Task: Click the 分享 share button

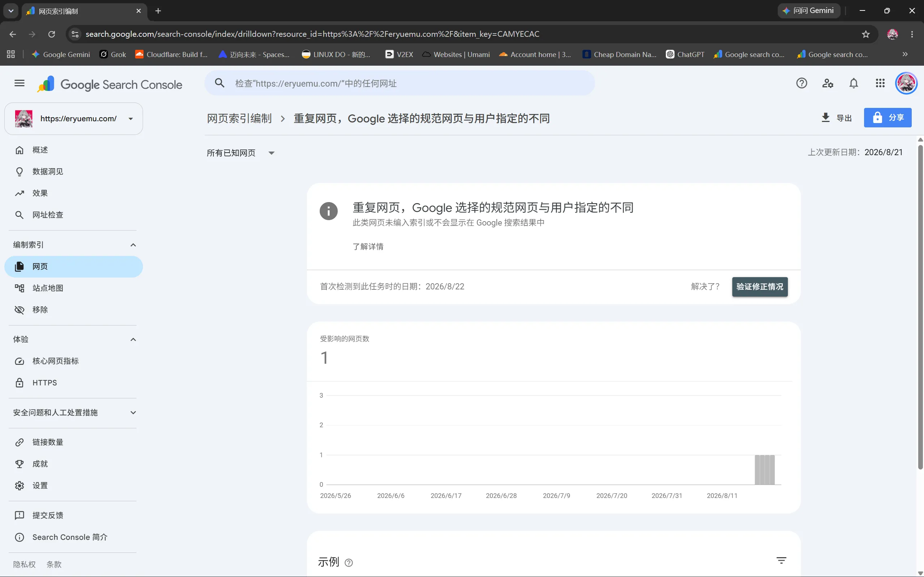Action: click(x=888, y=118)
